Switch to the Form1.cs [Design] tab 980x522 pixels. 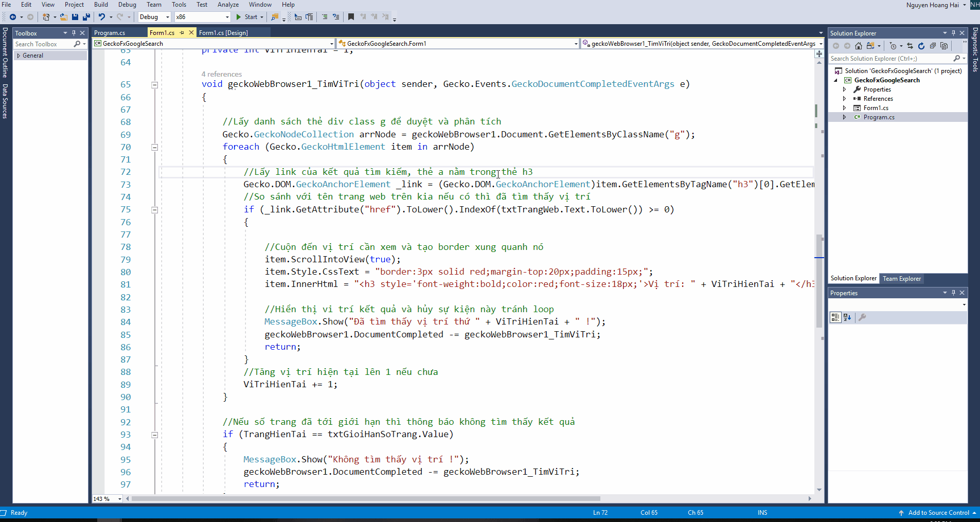223,32
